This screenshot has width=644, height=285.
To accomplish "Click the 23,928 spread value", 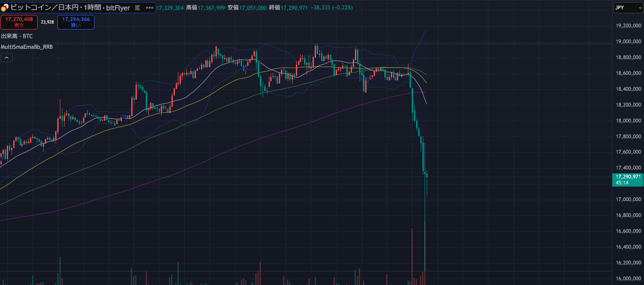I will coord(47,22).
